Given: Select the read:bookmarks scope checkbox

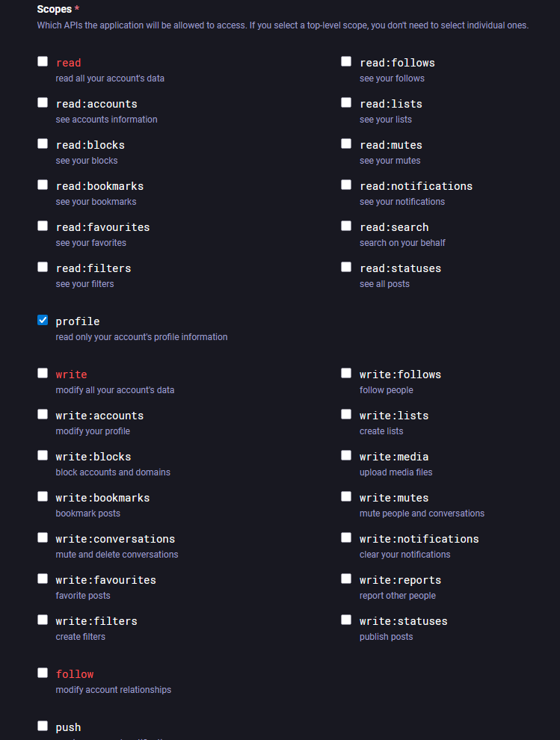Looking at the screenshot, I should (x=43, y=185).
